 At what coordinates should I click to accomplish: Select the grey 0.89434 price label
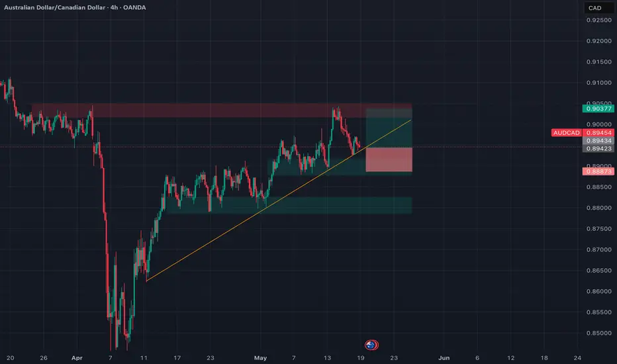(598, 140)
